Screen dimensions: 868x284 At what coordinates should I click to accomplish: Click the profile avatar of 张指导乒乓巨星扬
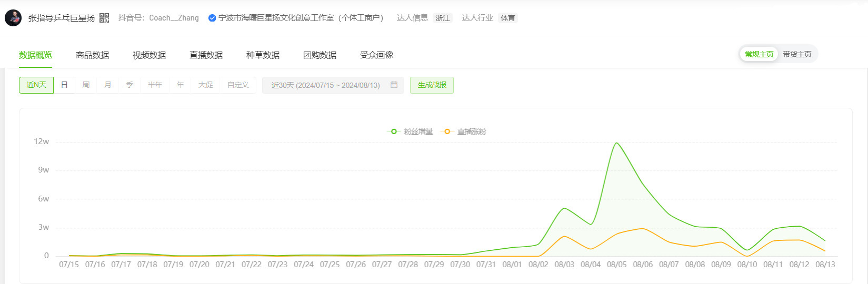13,18
